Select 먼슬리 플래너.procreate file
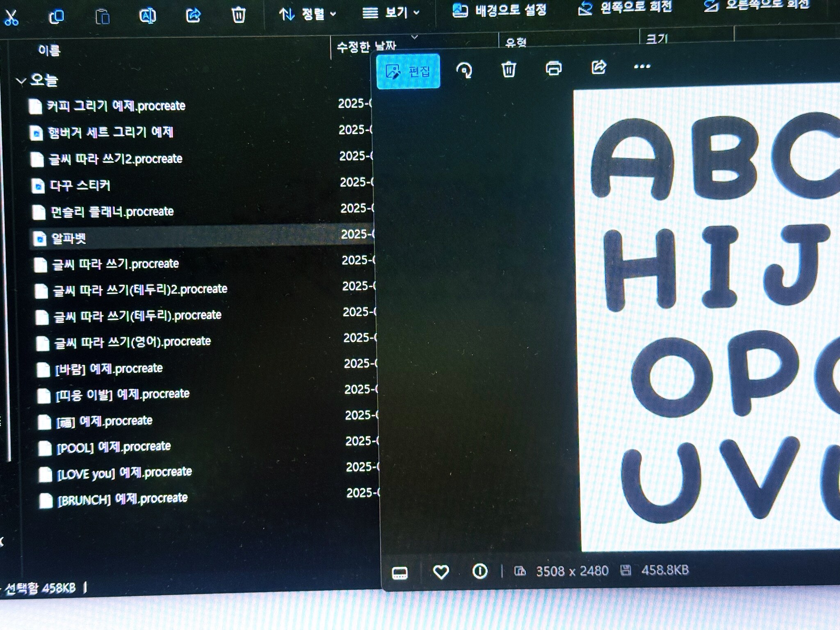This screenshot has height=630, width=840. coord(112,212)
